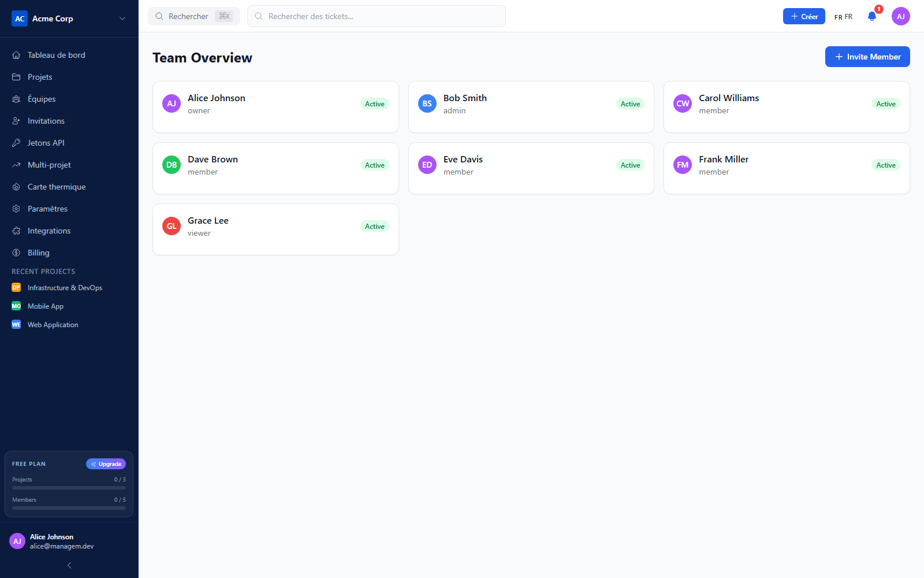Click the Créer button

(804, 16)
